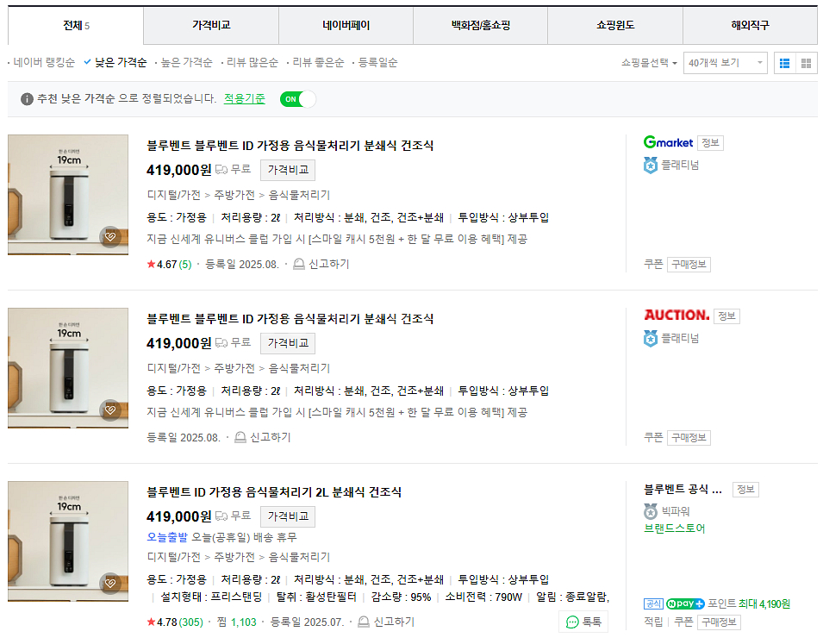Switch to the 가격비교 tab
This screenshot has width=823, height=644.
pyautogui.click(x=211, y=26)
